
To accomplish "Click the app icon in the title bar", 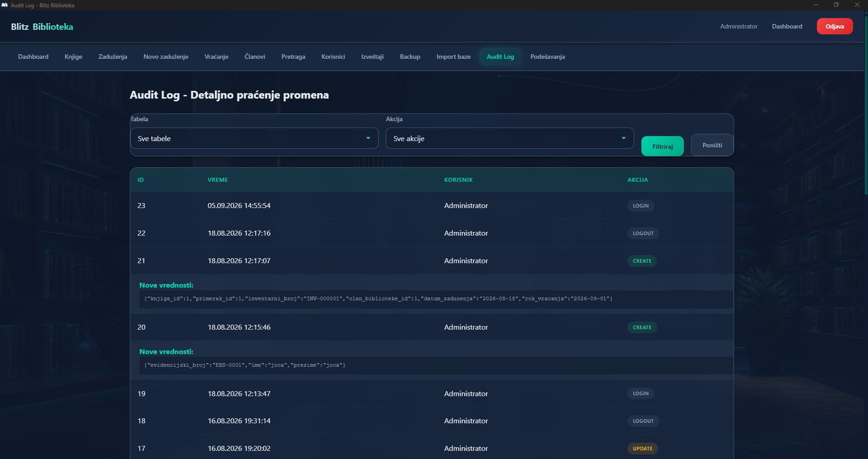I will (x=5, y=5).
